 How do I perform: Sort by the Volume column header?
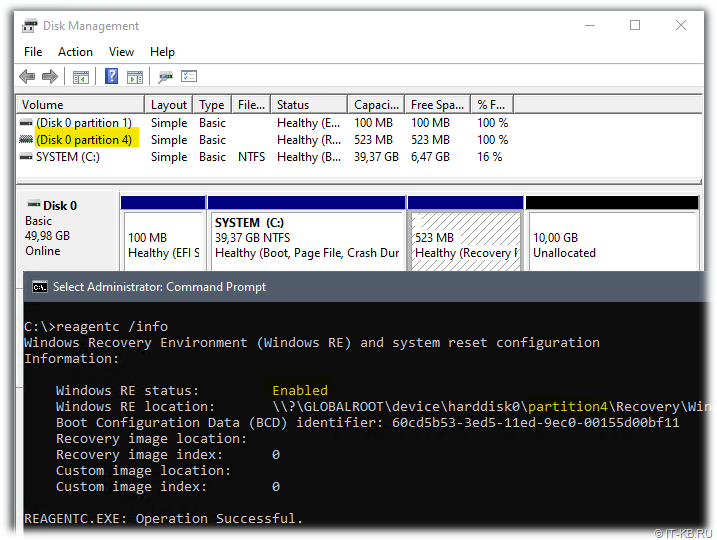click(80, 105)
